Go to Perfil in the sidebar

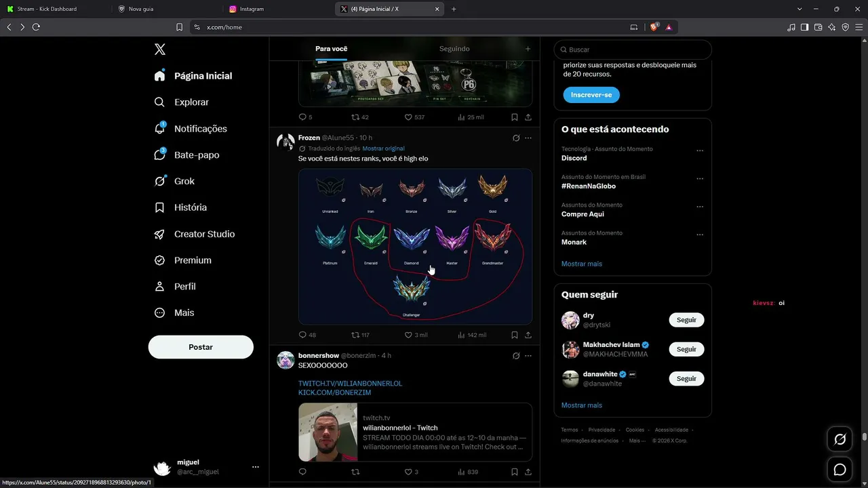click(x=176, y=287)
